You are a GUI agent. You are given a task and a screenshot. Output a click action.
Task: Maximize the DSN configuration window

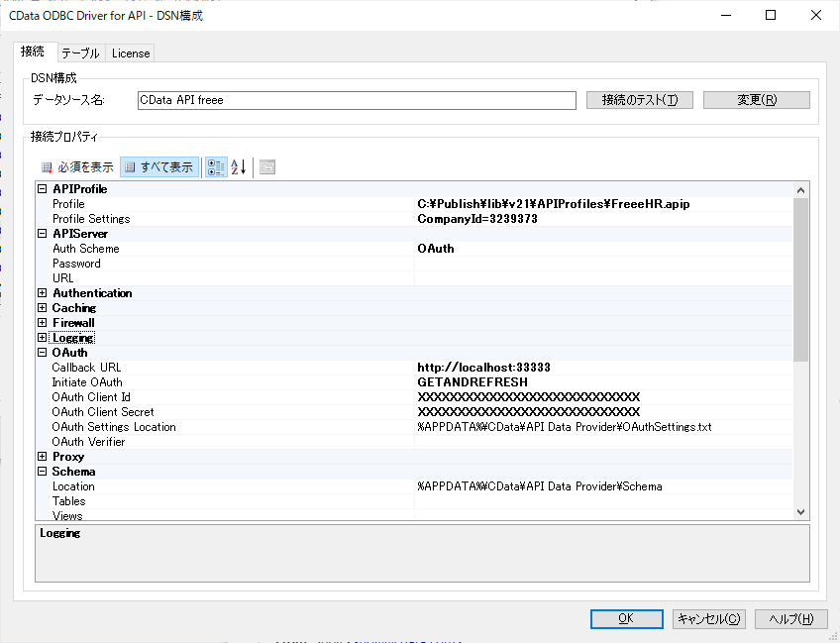pyautogui.click(x=771, y=15)
